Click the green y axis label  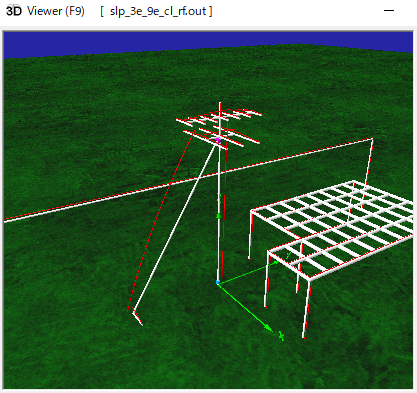[x=288, y=255]
